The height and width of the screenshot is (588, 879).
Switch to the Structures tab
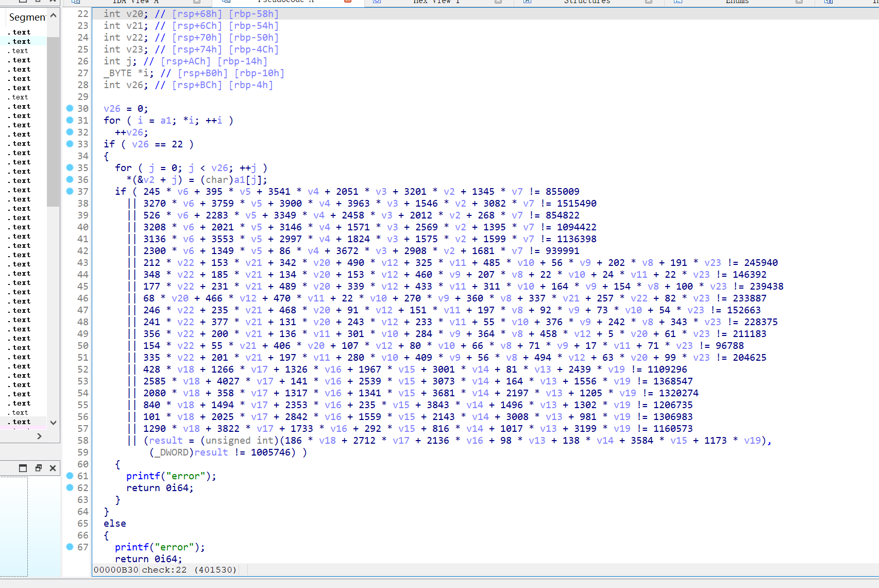586,2
